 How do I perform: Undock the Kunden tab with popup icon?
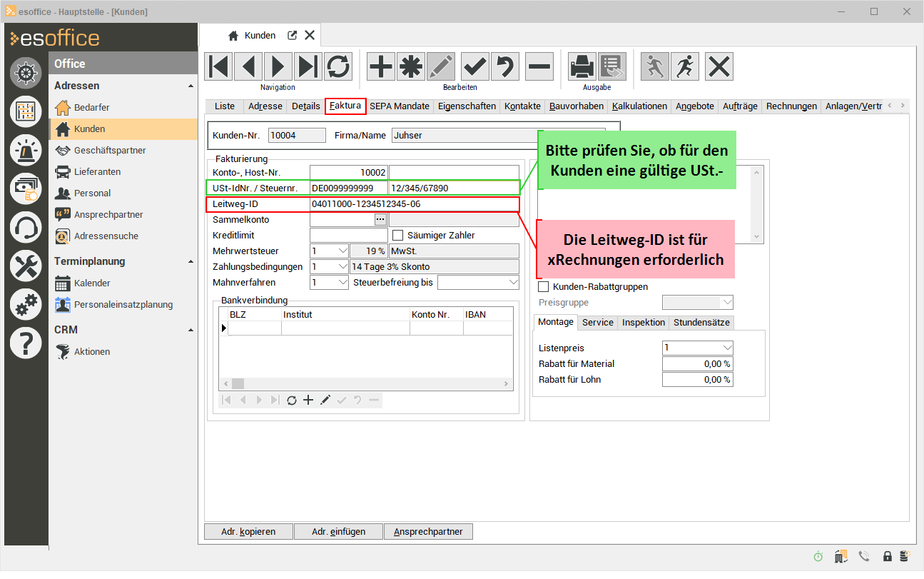pyautogui.click(x=292, y=35)
